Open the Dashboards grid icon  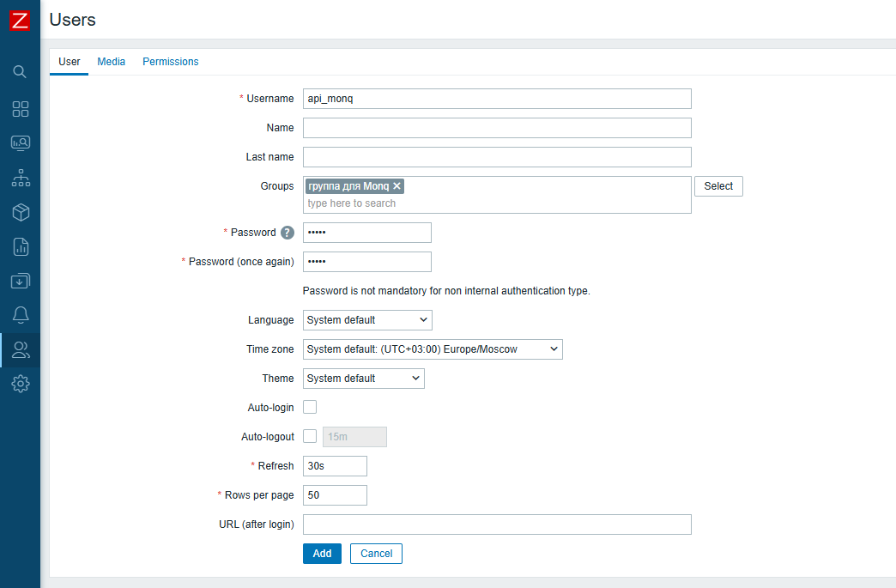click(20, 109)
